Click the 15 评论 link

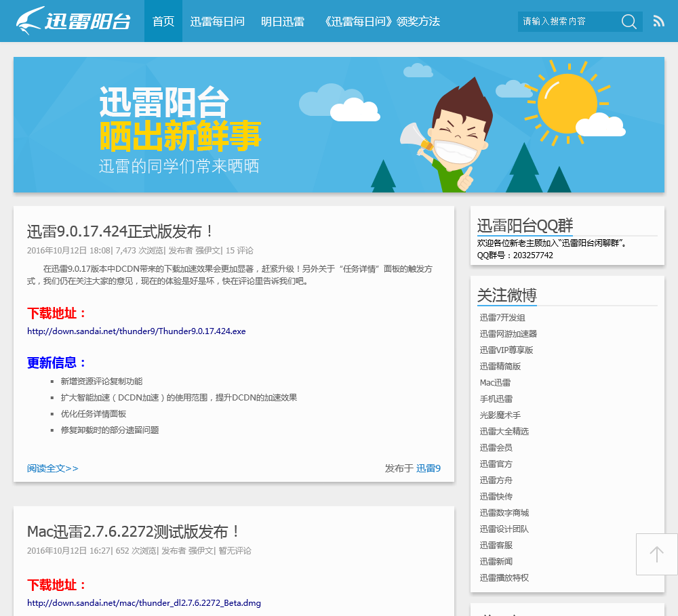point(239,251)
